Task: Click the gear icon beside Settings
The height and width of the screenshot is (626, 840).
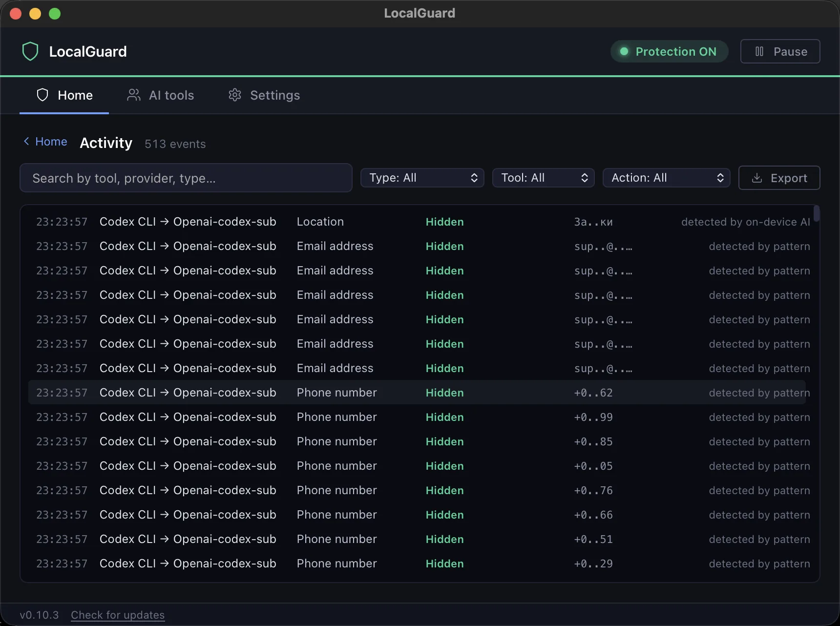Action: tap(235, 95)
